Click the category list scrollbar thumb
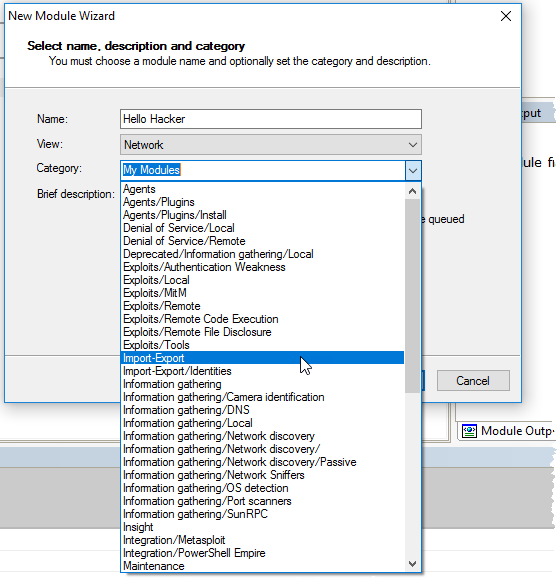The width and height of the screenshot is (557, 585). coord(412,296)
